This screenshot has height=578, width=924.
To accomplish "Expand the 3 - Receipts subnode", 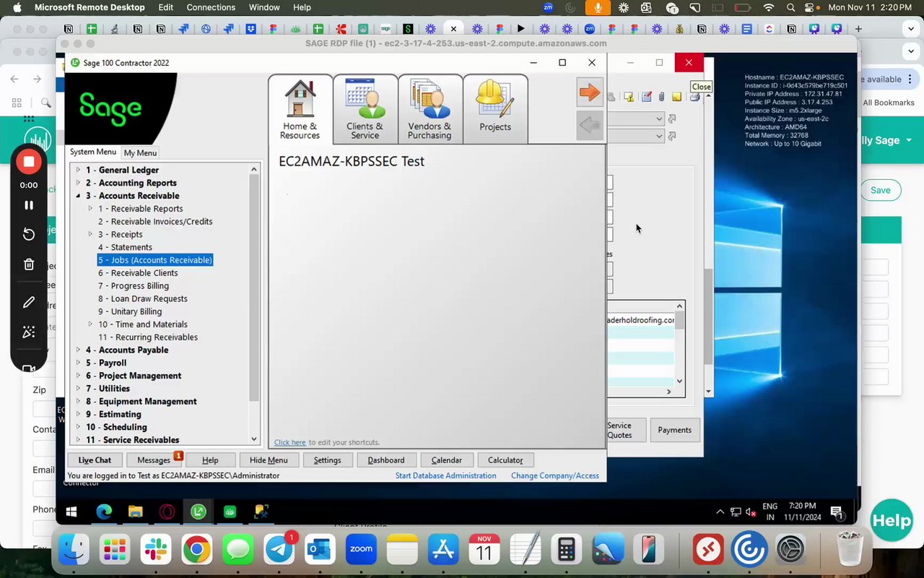I will 90,234.
